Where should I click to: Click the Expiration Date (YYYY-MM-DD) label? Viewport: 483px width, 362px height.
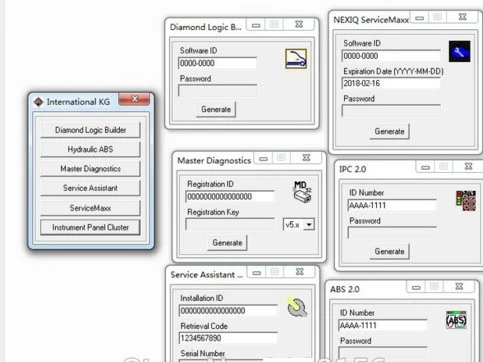point(393,71)
